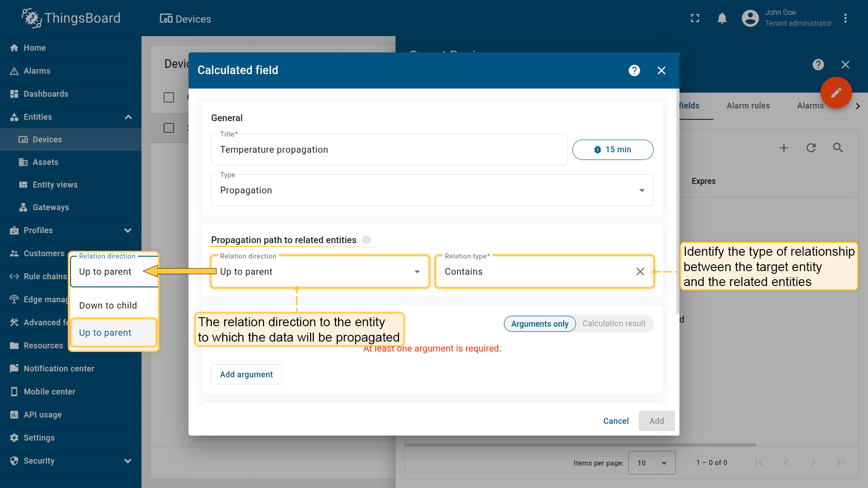Toggle fullscreen mode icon
The image size is (868, 488).
click(x=695, y=19)
